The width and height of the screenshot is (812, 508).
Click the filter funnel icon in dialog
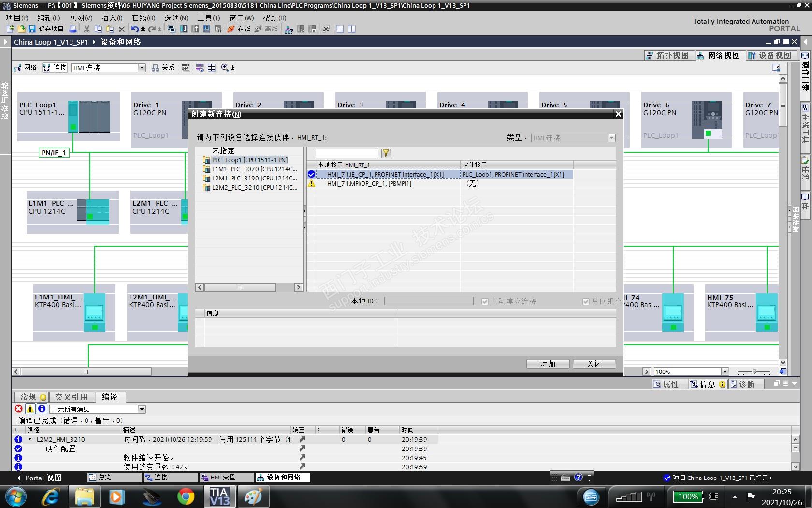coord(386,153)
